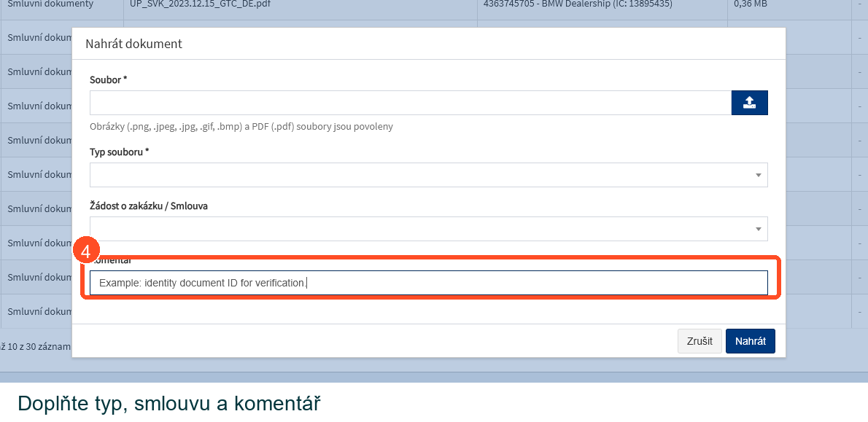Image resolution: width=868 pixels, height=422 pixels.
Task: Click the Nahrát dokument dialog title
Action: [133, 44]
